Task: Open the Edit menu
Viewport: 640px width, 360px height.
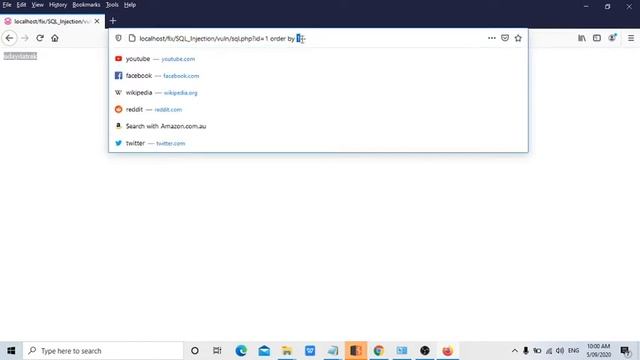Action: pos(21,5)
